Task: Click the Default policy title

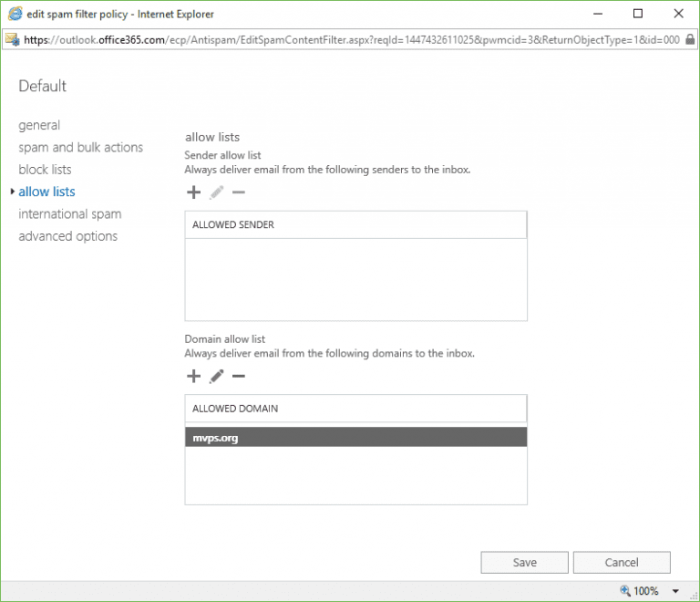Action: tap(43, 86)
